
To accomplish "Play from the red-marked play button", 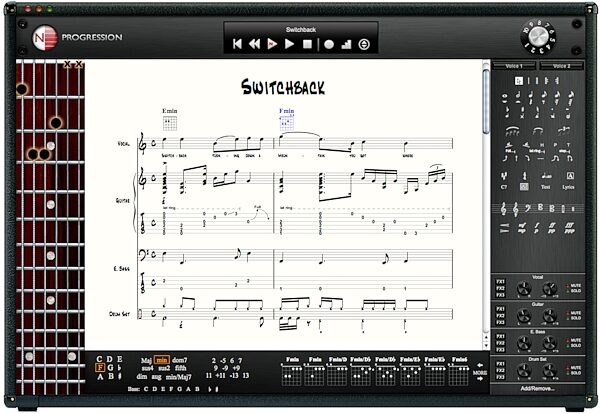I will pos(272,44).
